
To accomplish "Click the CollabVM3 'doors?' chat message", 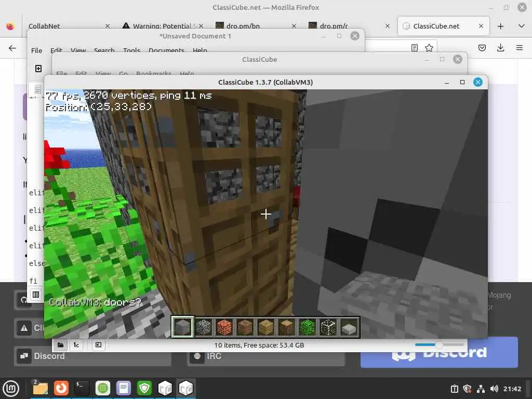I will (95, 302).
